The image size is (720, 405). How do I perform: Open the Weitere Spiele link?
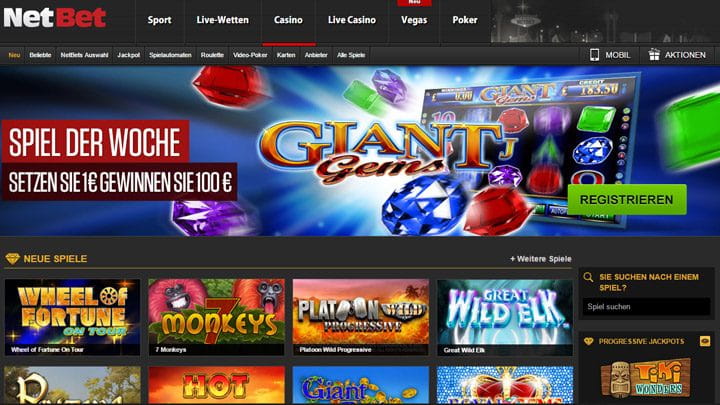point(540,259)
